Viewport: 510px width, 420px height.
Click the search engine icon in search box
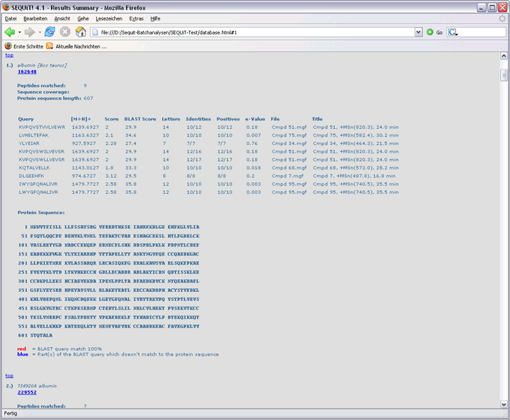click(x=453, y=32)
